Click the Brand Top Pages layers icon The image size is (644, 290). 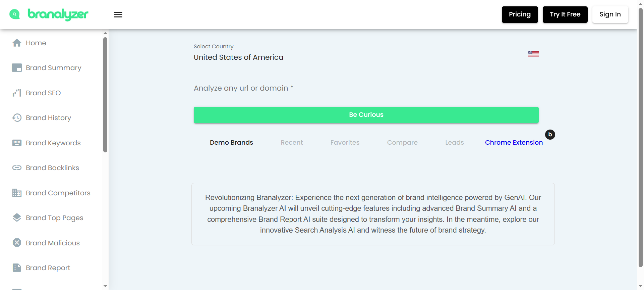coord(17,218)
